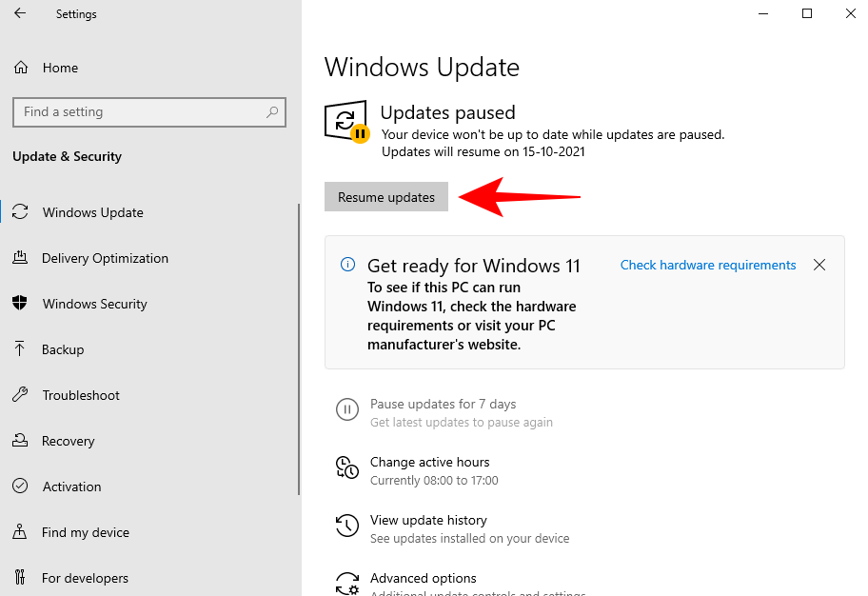Click the View update history icon

click(347, 526)
